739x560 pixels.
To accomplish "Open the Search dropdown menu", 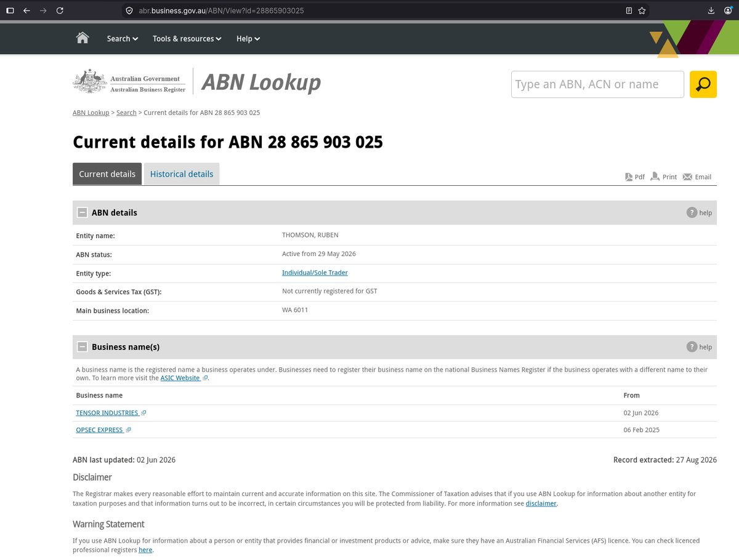I will pyautogui.click(x=122, y=38).
